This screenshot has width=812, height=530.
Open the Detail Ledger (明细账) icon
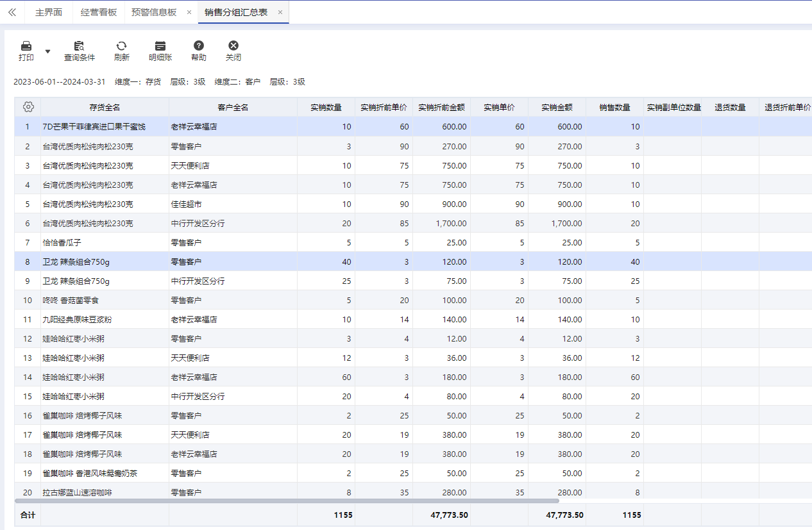[160, 46]
